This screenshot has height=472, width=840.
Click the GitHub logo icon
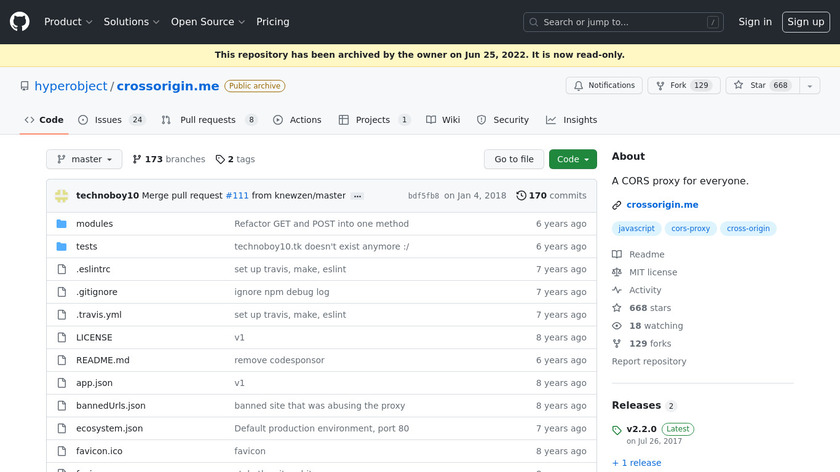tap(20, 22)
